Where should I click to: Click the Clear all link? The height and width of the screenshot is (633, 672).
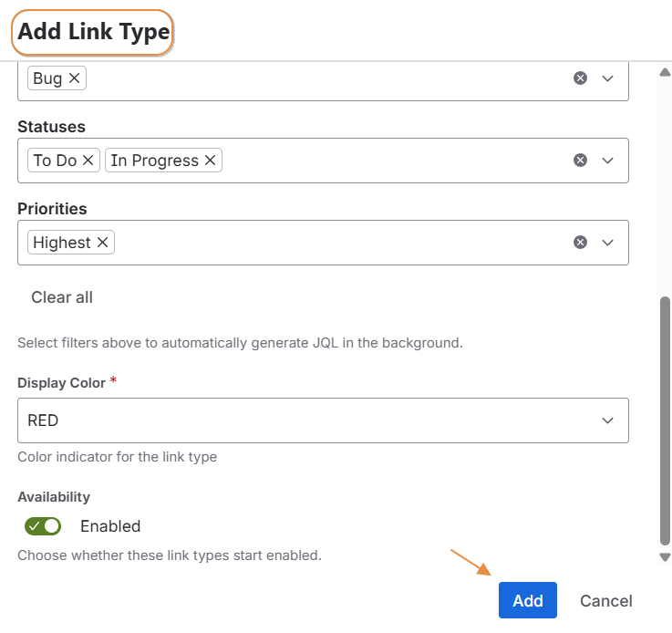(62, 297)
